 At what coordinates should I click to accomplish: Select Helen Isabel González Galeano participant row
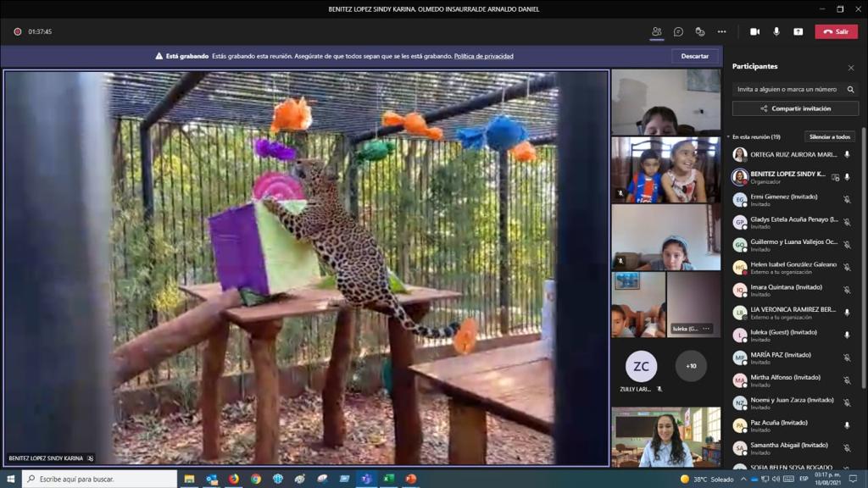coord(793,267)
